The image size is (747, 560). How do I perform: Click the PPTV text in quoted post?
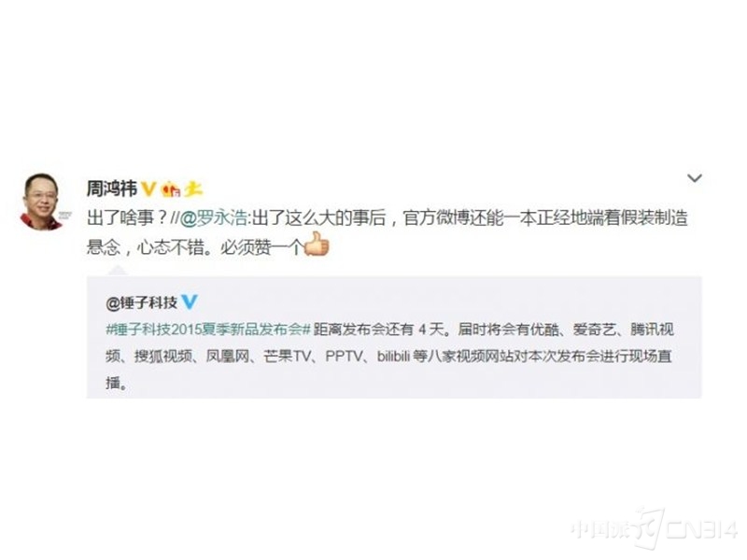click(343, 357)
